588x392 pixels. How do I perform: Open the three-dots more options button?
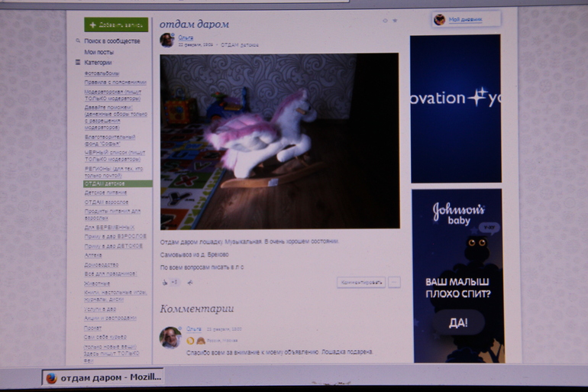[x=394, y=282]
